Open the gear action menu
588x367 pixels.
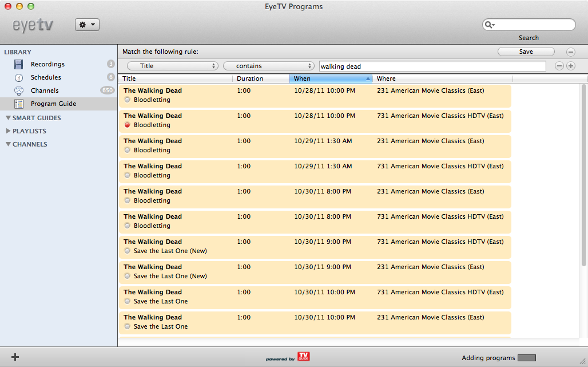click(87, 25)
